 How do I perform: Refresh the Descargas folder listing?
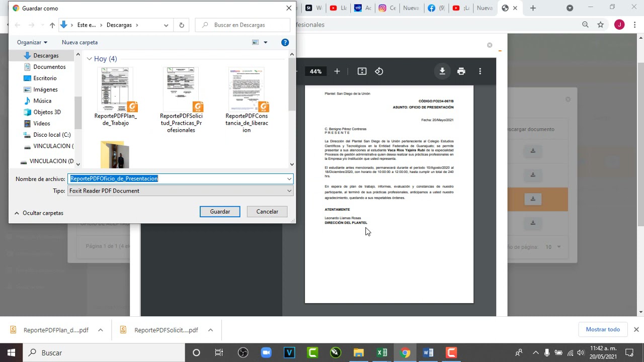coord(182,25)
